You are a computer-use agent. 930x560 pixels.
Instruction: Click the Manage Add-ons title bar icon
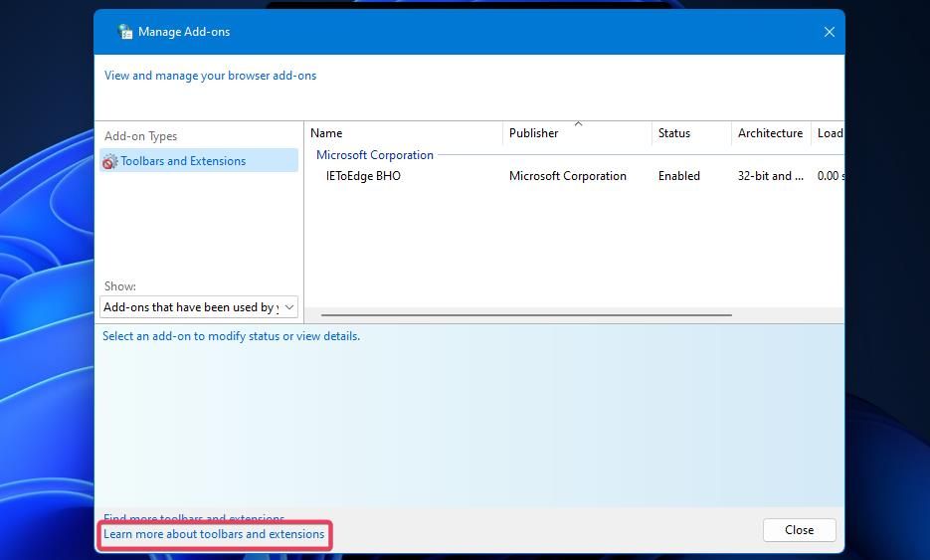click(x=125, y=32)
